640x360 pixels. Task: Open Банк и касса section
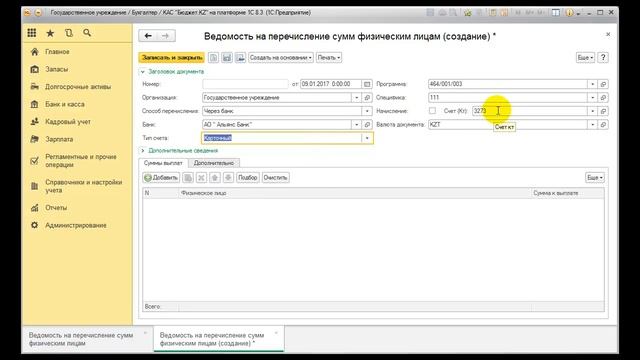click(x=64, y=104)
